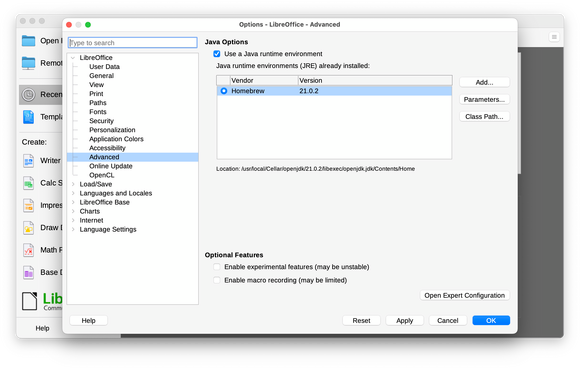580x369 pixels.
Task: Select Security in the tree
Action: pyautogui.click(x=101, y=121)
